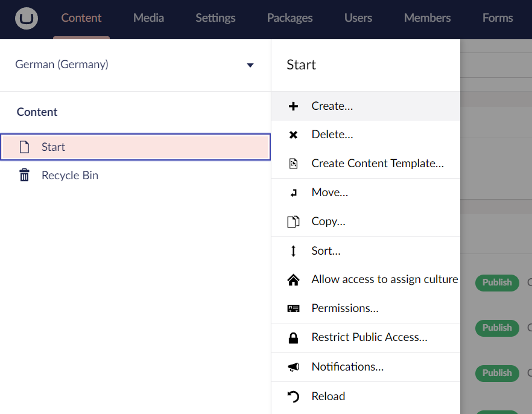The width and height of the screenshot is (532, 414).
Task: Click the topmost Publish button
Action: [x=496, y=282]
